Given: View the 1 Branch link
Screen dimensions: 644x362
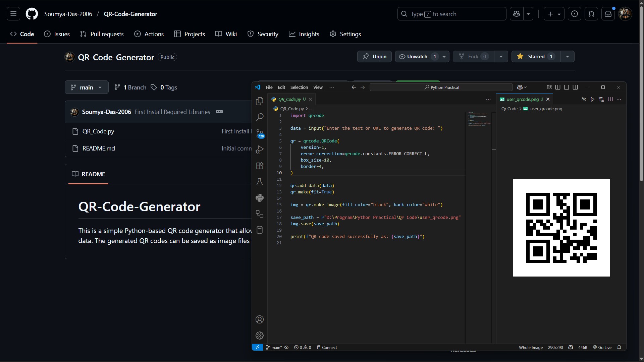Looking at the screenshot, I should coord(130,87).
